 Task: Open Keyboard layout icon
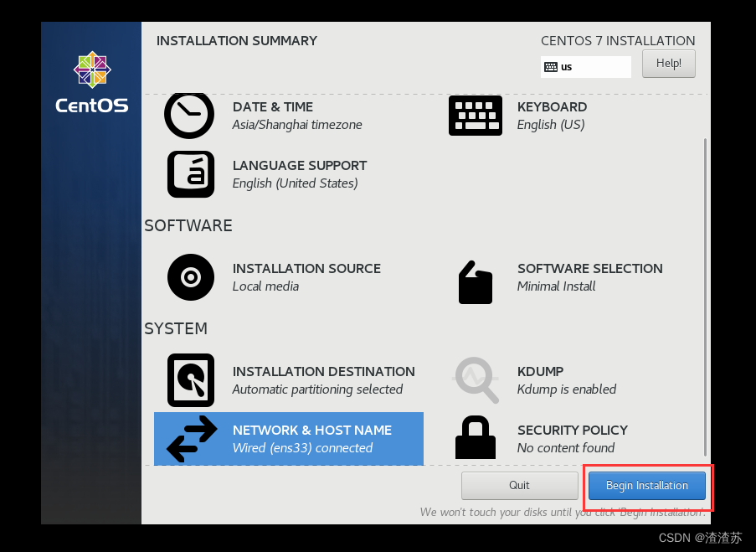(x=476, y=116)
